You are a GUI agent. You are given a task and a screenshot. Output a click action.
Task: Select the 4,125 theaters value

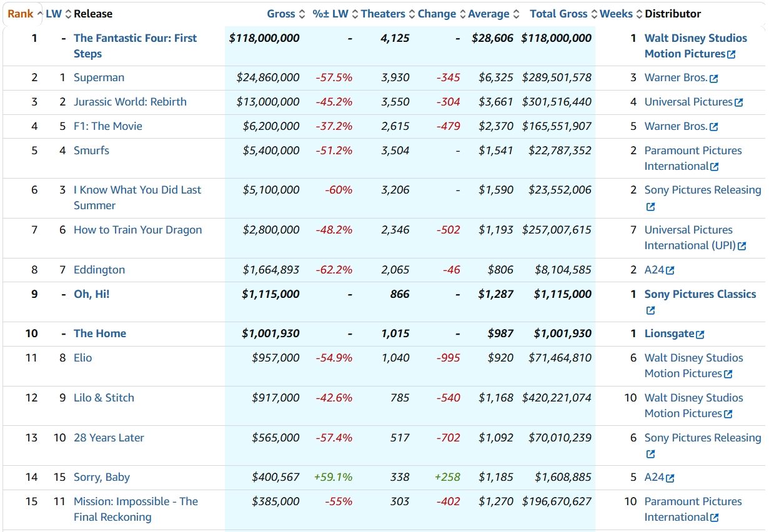[395, 38]
